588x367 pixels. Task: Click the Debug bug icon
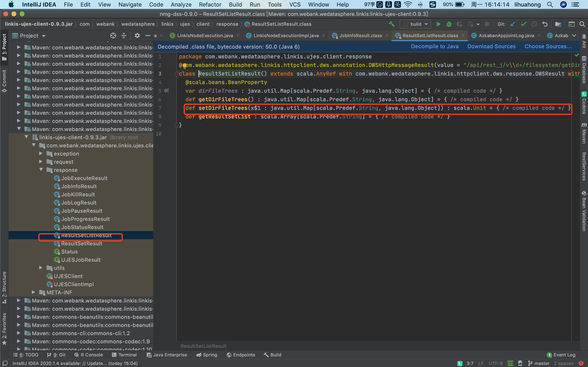449,24
